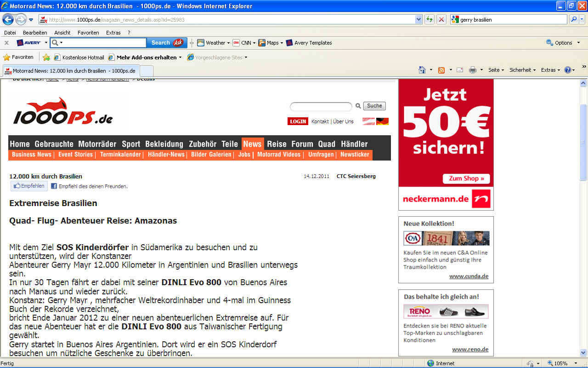588x368 pixels.
Task: Refresh the page with green arrows icon
Action: tap(430, 19)
